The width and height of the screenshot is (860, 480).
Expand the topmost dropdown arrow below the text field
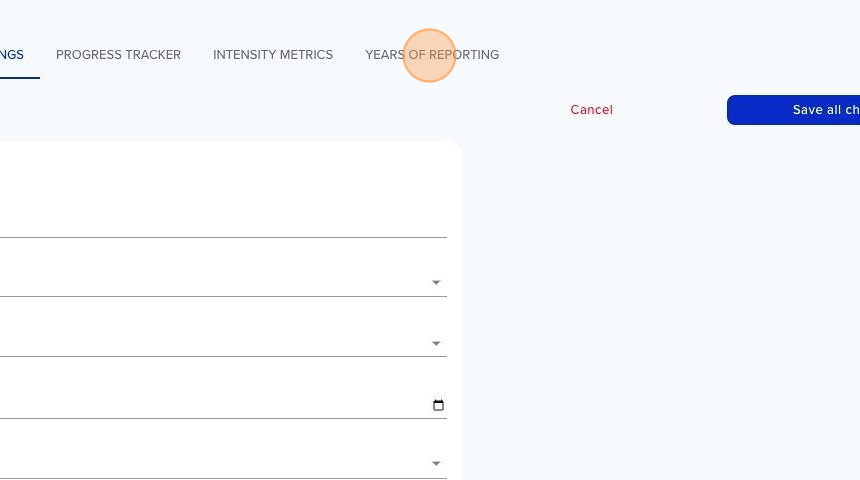click(x=436, y=283)
